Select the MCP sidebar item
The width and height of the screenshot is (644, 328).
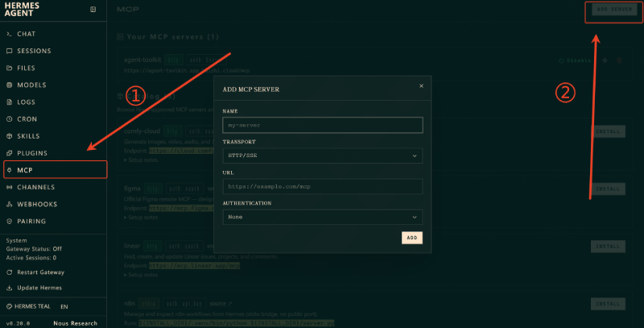55,170
